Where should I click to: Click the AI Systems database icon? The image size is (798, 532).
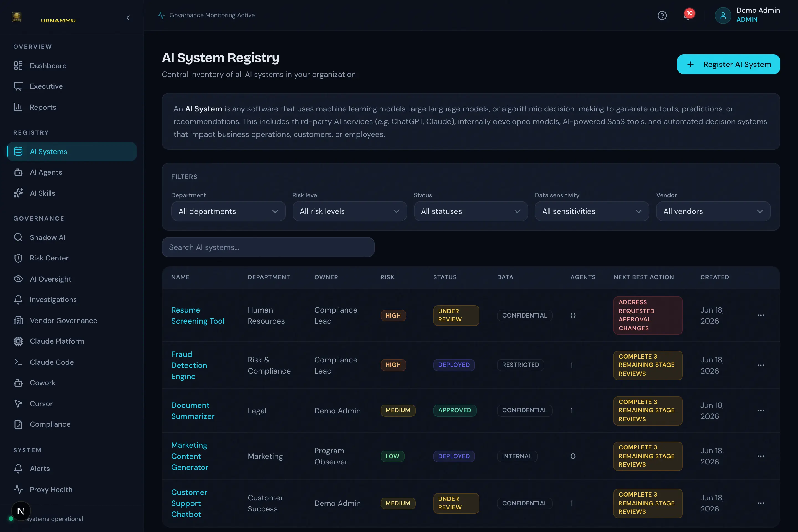(18, 151)
